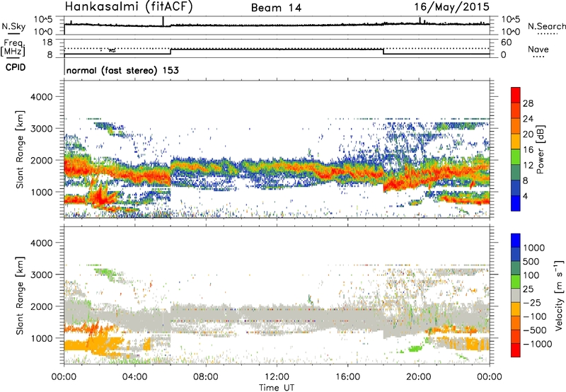This screenshot has height=392, width=566.
Task: Click the 'N.Search' legend label
Action: coord(546,26)
